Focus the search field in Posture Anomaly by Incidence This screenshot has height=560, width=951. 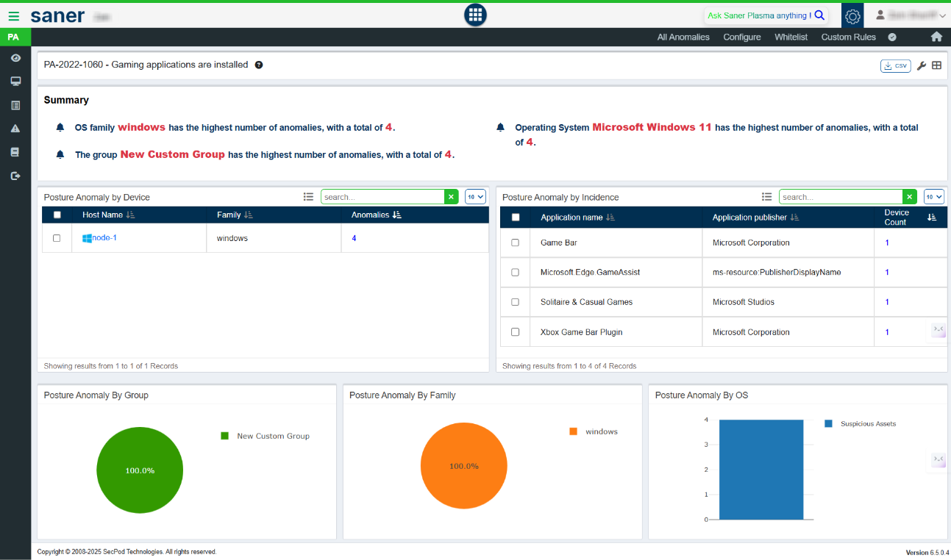point(841,197)
